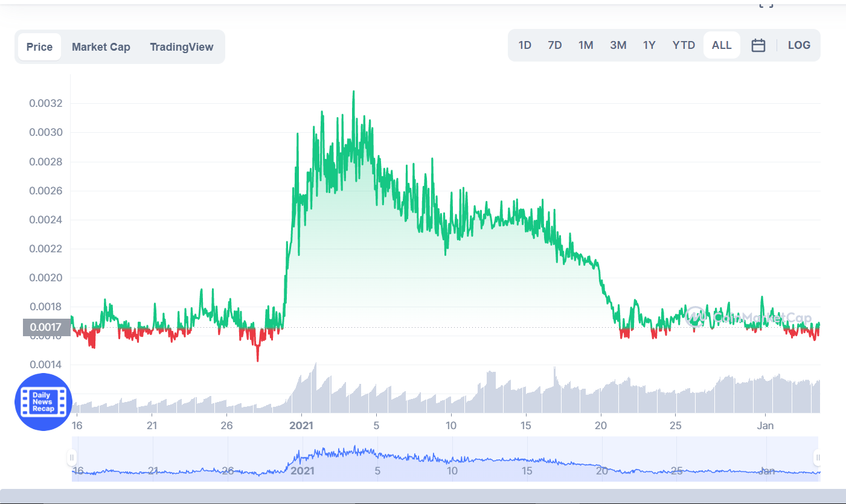The width and height of the screenshot is (846, 504).
Task: View 1M price history
Action: [586, 45]
